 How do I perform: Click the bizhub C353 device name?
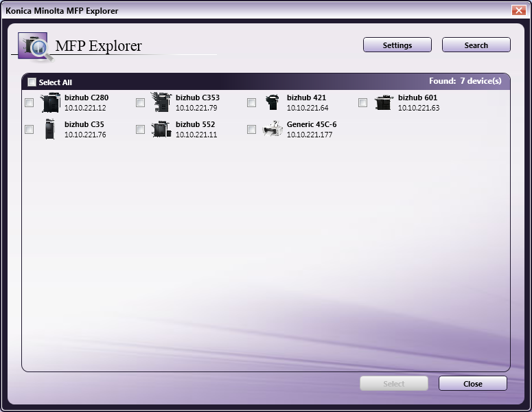click(198, 98)
